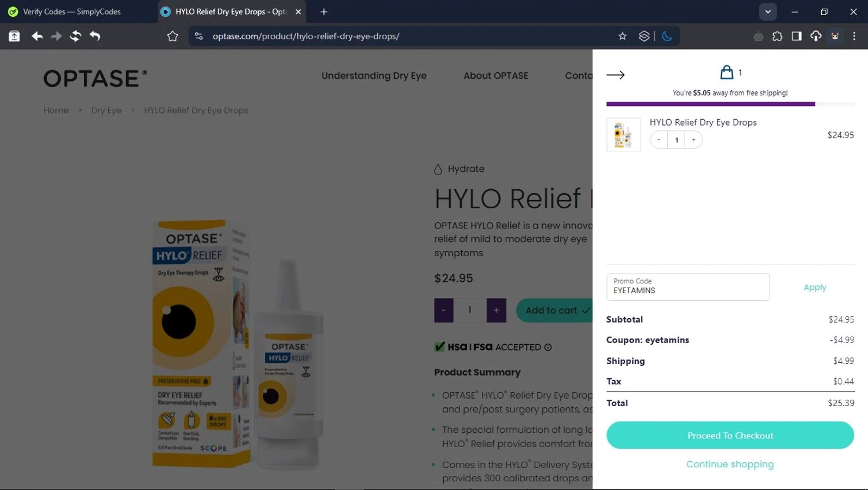Increase cart item quantity with plus
This screenshot has height=490, width=868.
click(694, 140)
